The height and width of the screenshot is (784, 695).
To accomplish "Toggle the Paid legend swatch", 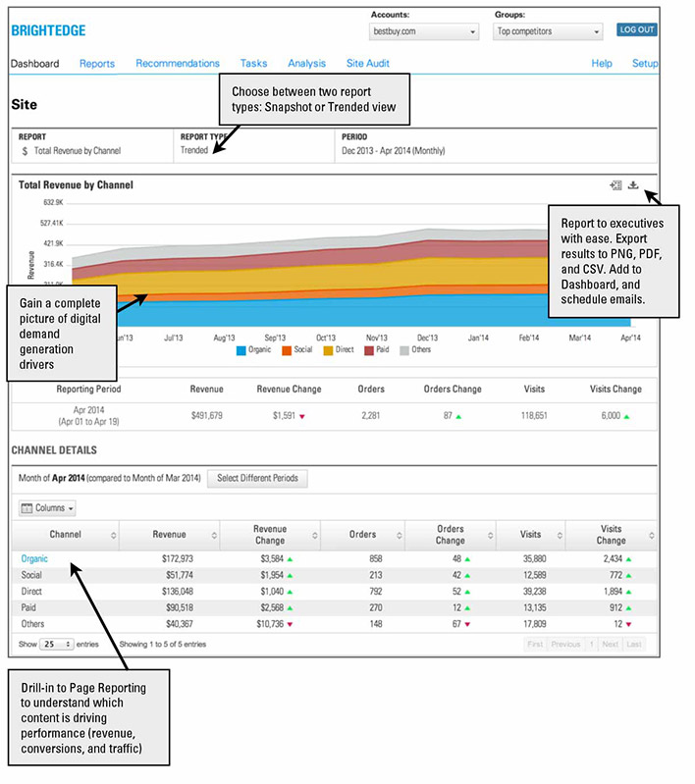I will 369,350.
